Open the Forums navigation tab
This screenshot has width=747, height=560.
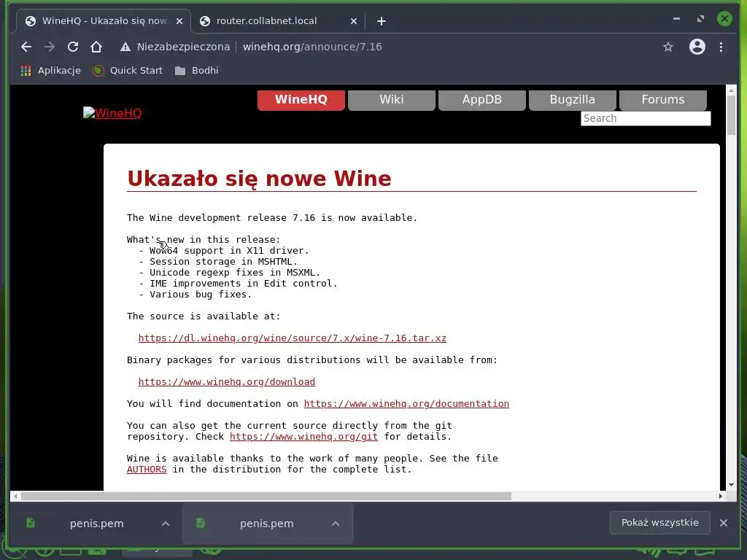coord(662,100)
